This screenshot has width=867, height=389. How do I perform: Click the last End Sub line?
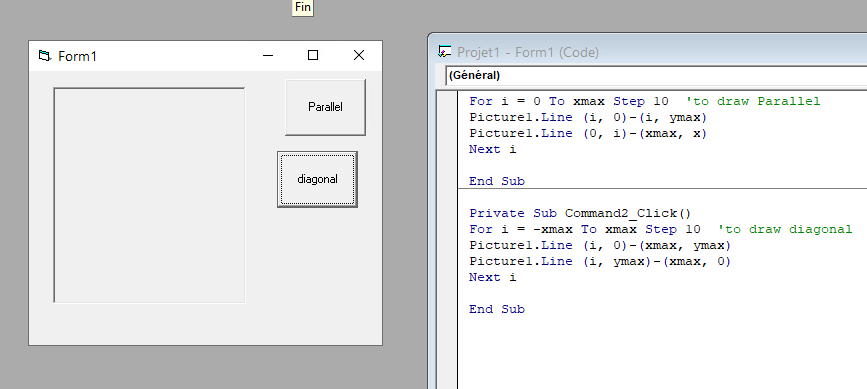coord(497,309)
